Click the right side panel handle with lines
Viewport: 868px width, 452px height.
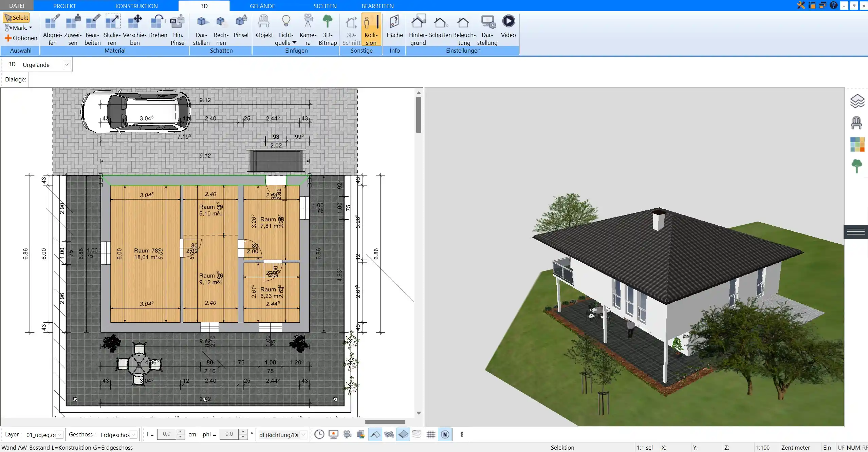click(x=856, y=232)
